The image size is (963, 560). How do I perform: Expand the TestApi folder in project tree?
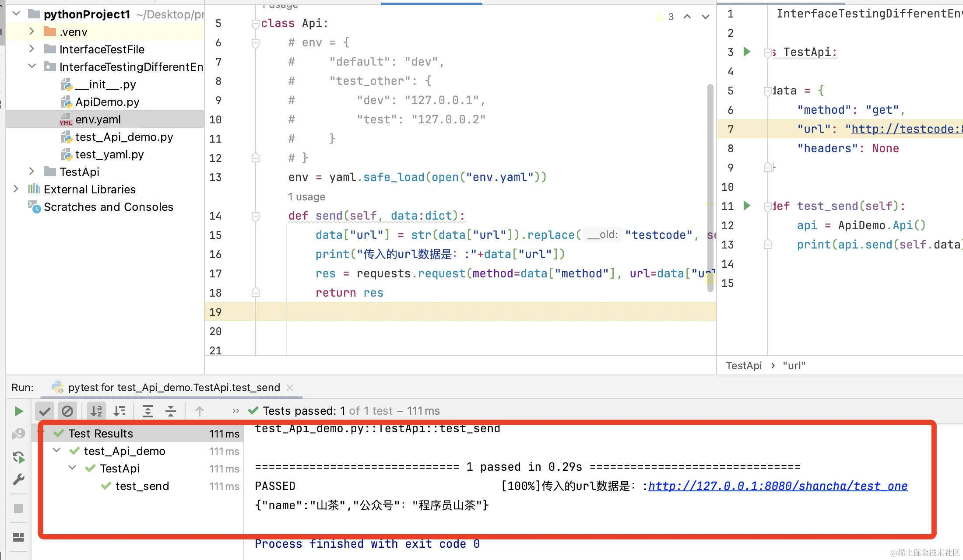click(x=32, y=171)
